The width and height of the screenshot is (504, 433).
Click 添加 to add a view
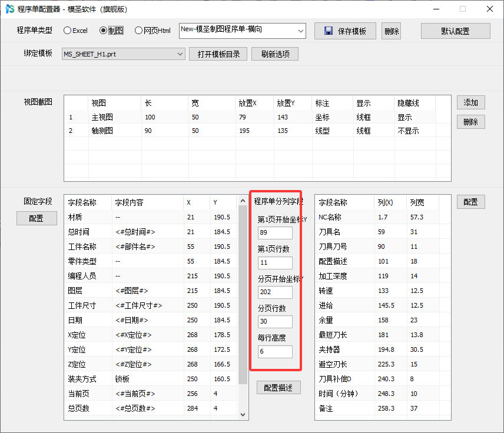(471, 102)
